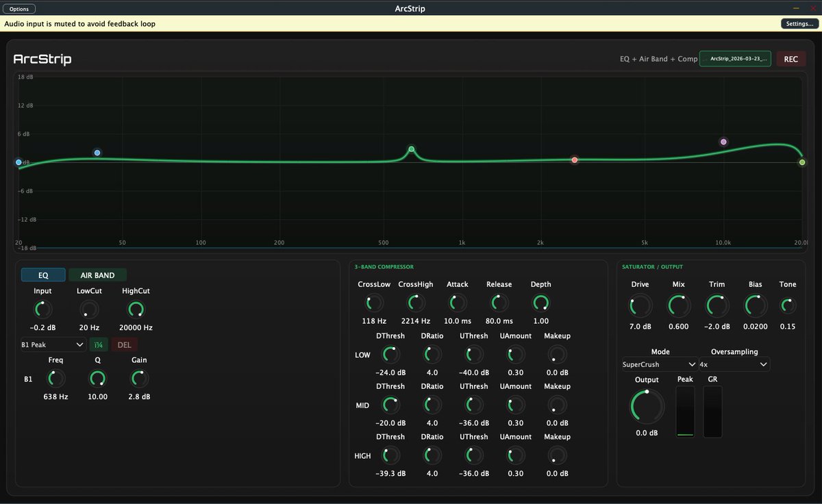
Task: Click the CrossLow knob
Action: click(374, 303)
